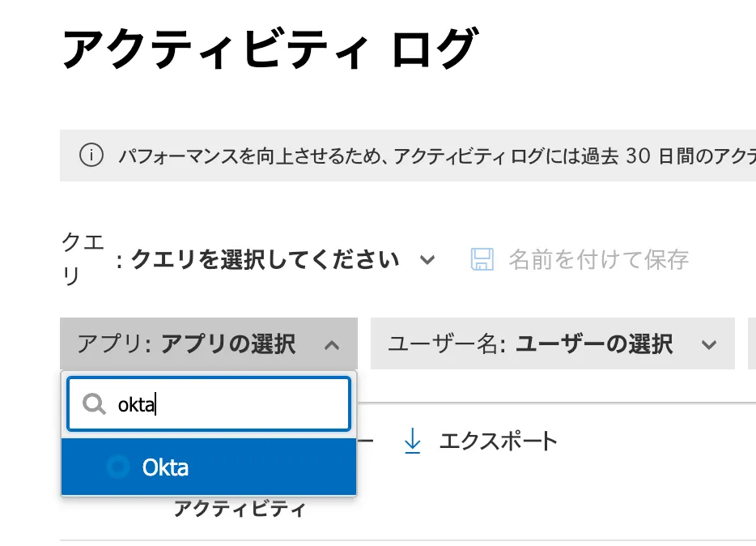Screen dimensions: 756x546
Task: Click the export download arrow icon
Action: click(x=413, y=441)
